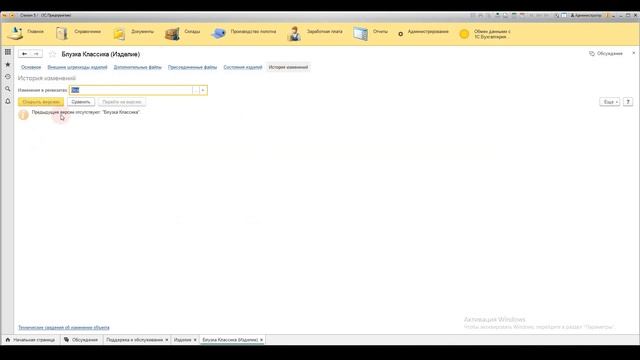
Task: Click the Администратор user name in title bar
Action: (586, 16)
